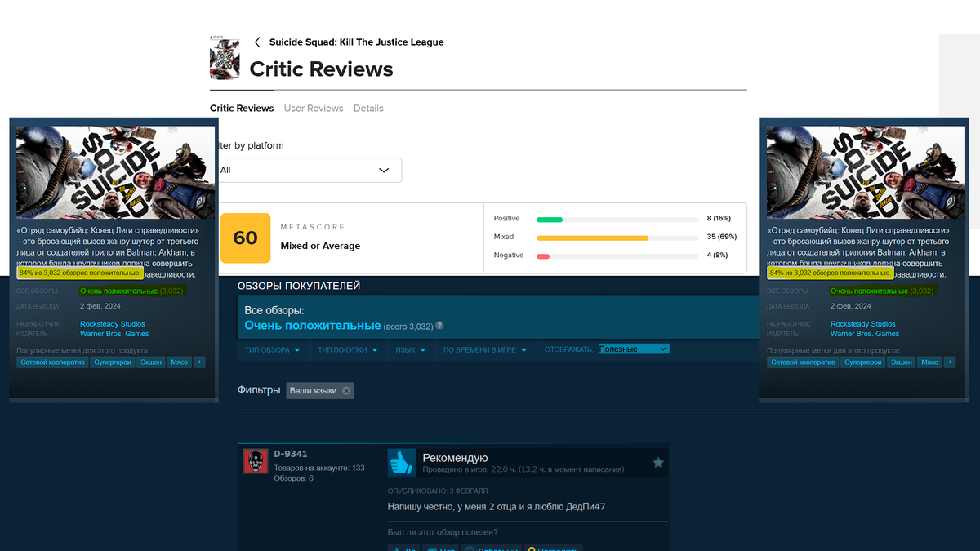Expand the ПО ВРЕМЕНИ В ИГРЕ filter
Screen dimensions: 980x551
point(485,350)
